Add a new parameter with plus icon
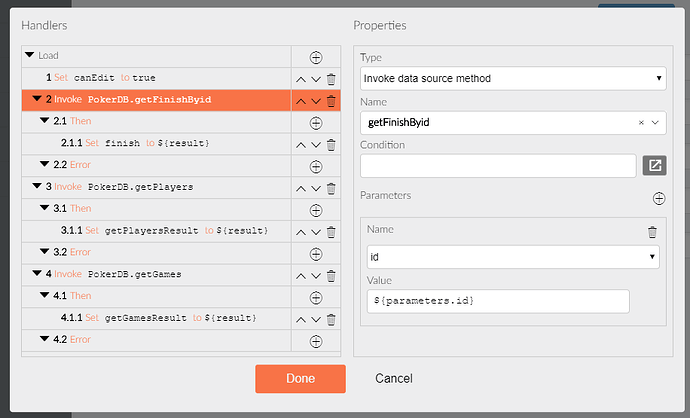Viewport: 690px width, 418px height. coord(658,198)
